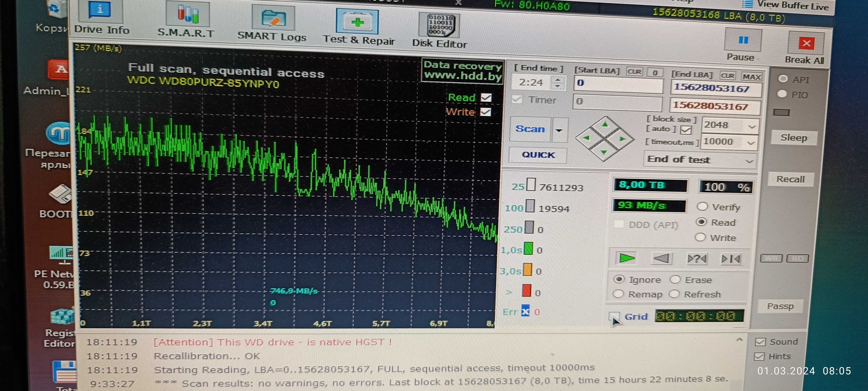Toggle the Timer checkbox
868x391 pixels.
(517, 99)
